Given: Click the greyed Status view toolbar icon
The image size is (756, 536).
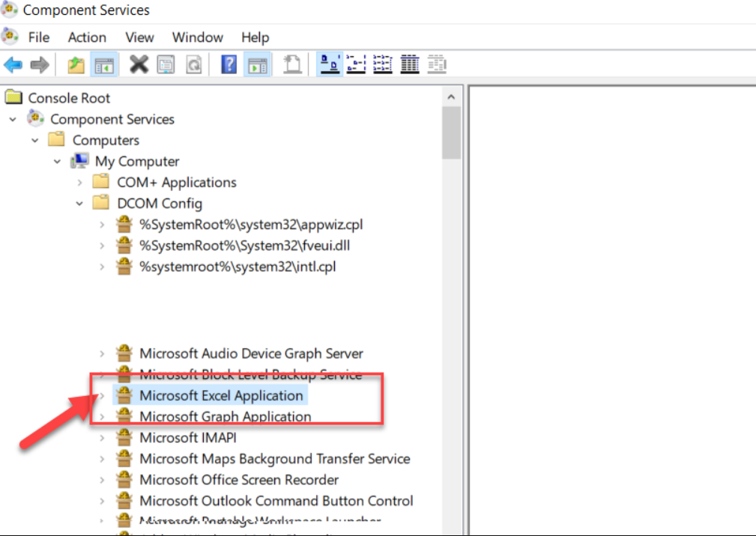Looking at the screenshot, I should [x=437, y=64].
